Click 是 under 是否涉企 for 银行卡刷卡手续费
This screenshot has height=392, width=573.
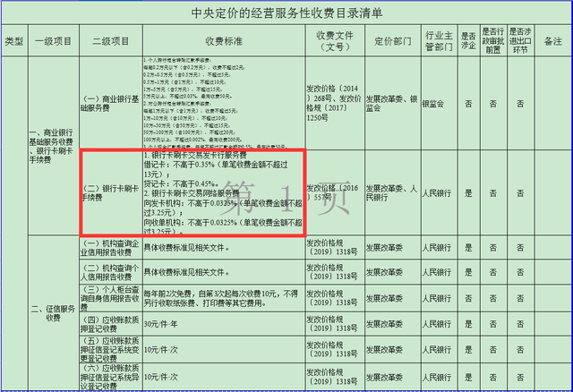coord(468,193)
